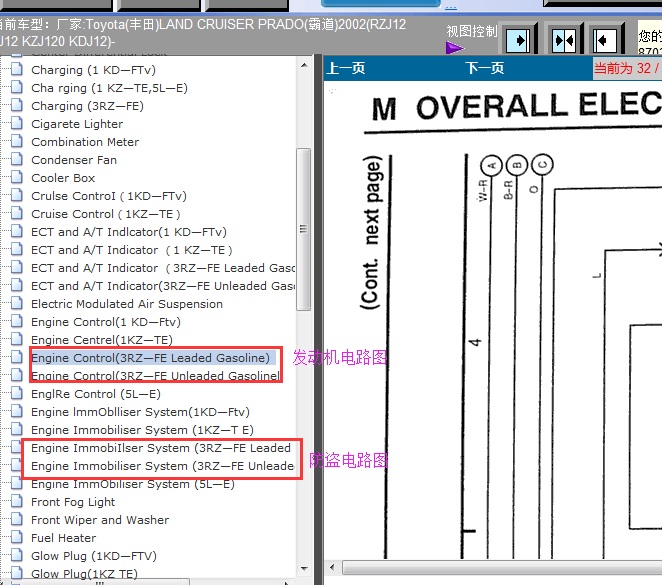The height and width of the screenshot is (585, 662).
Task: Click the current page indicator 当前为 32
Action: click(x=627, y=68)
